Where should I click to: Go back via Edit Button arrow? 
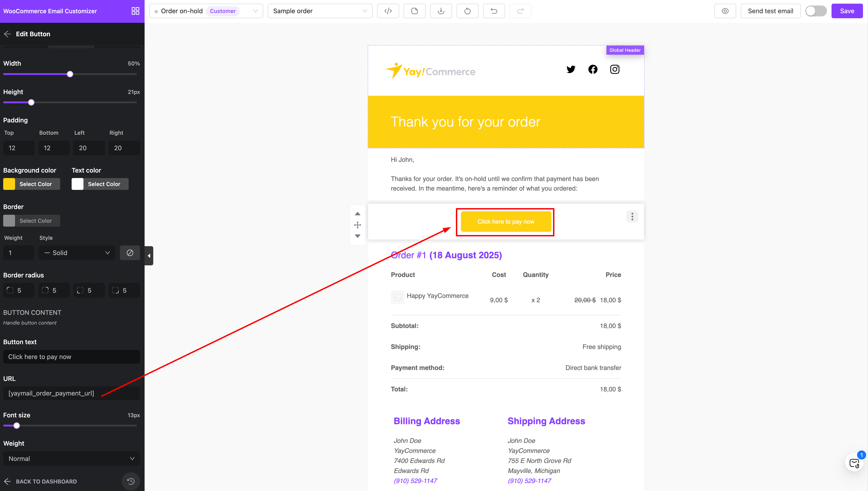click(8, 34)
